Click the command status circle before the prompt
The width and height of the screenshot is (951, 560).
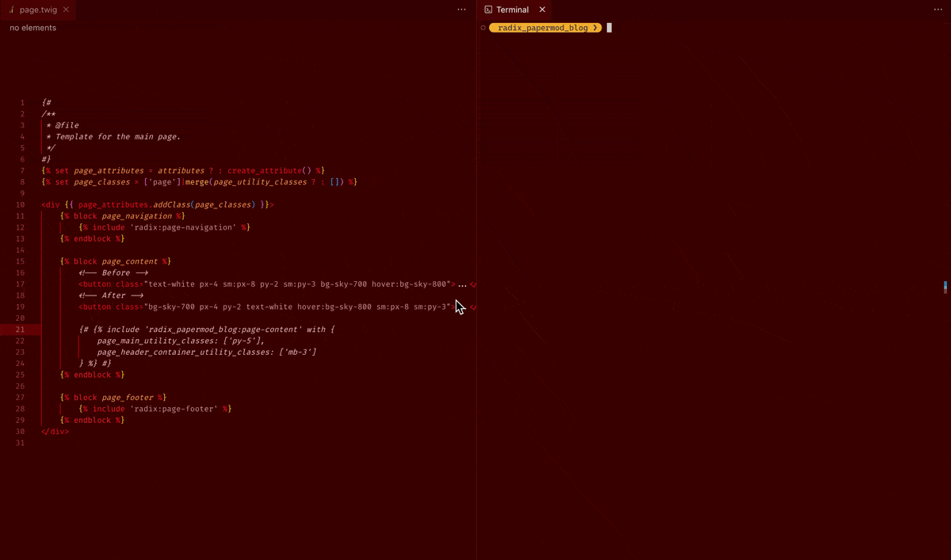tap(483, 28)
